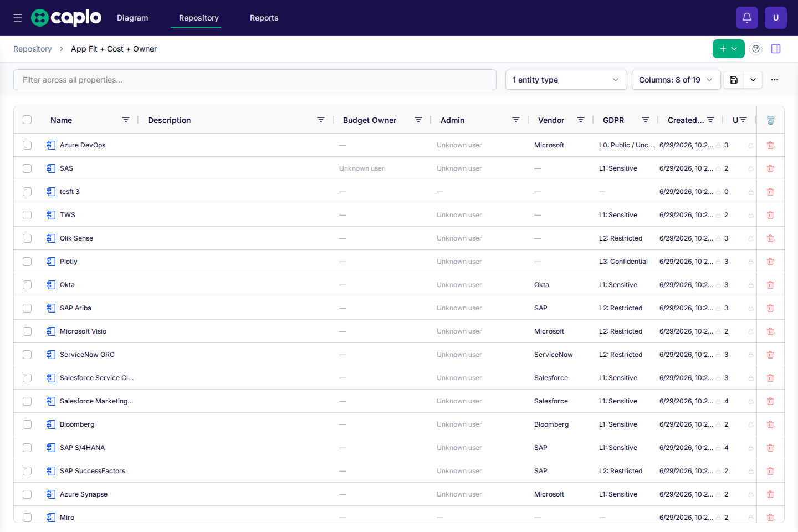Viewport: 798px width, 532px height.
Task: Click the Caplo logo
Action: (x=66, y=18)
